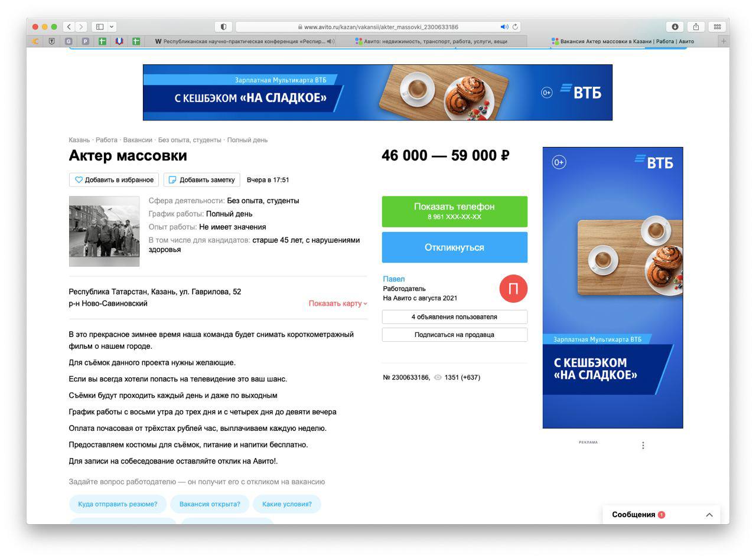Go back with the Safari back arrow
This screenshot has height=559, width=756.
tap(69, 27)
